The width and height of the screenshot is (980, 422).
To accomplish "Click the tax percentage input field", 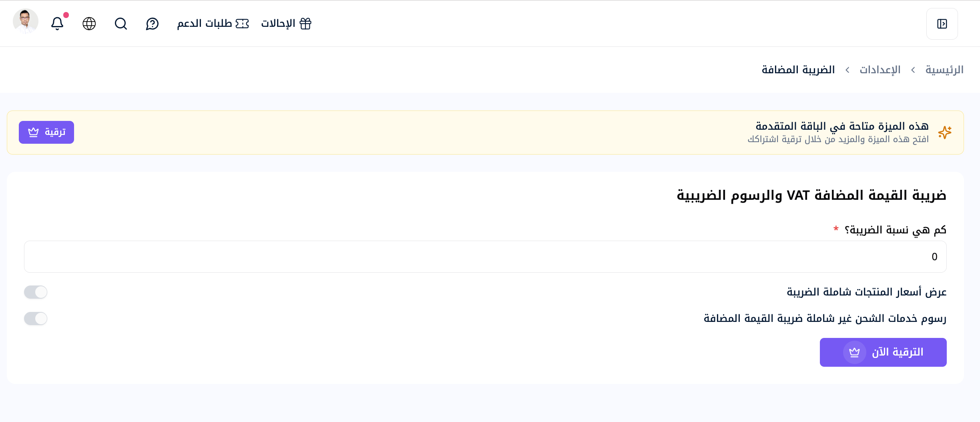I will coord(485,257).
